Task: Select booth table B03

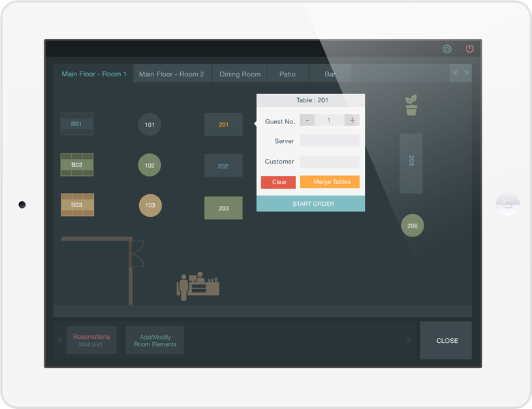Action: pyautogui.click(x=76, y=205)
